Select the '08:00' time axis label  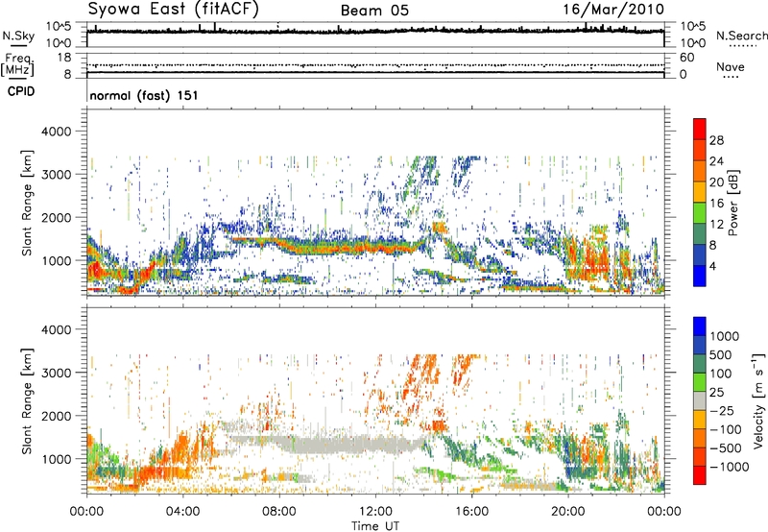coord(279,512)
